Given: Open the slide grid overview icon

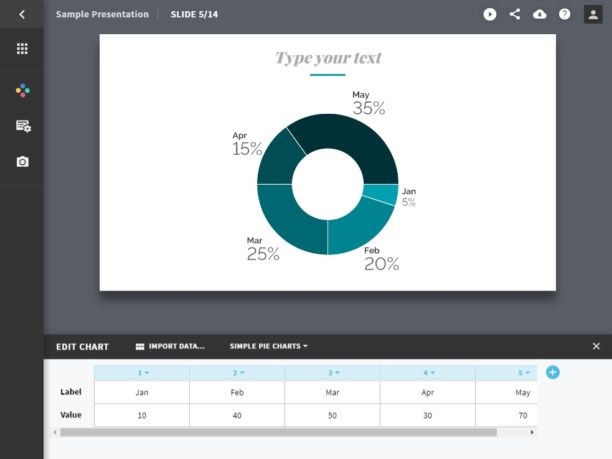Looking at the screenshot, I should pos(22,48).
